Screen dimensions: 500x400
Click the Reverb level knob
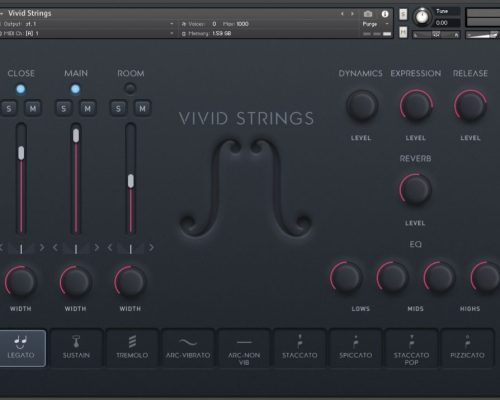(x=415, y=190)
